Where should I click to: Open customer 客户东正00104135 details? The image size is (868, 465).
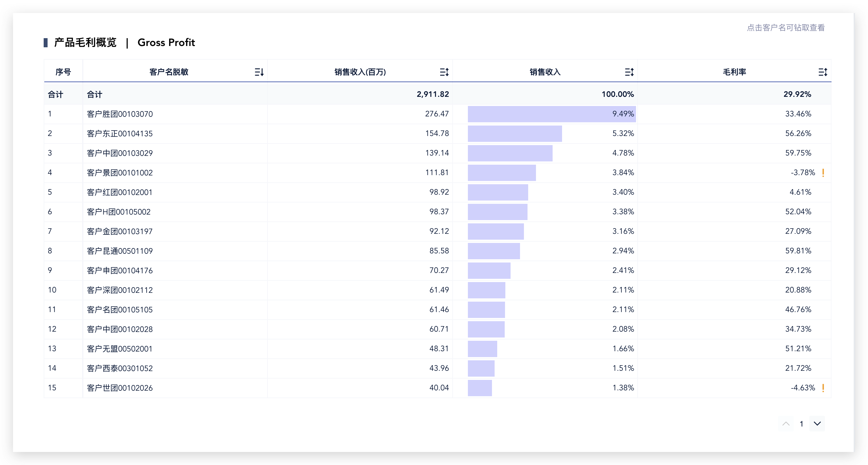(120, 133)
